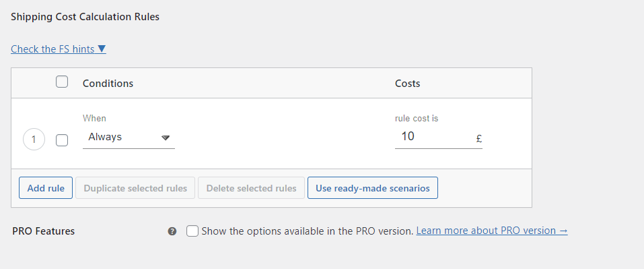Click Duplicate selected rules button
The width and height of the screenshot is (644, 269).
pyautogui.click(x=135, y=188)
